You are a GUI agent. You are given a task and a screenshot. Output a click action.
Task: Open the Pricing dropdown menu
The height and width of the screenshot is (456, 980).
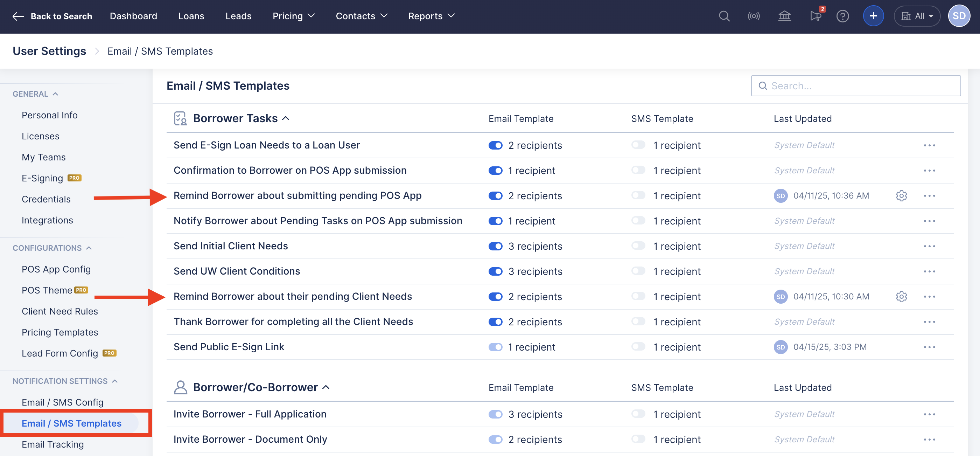click(x=293, y=16)
